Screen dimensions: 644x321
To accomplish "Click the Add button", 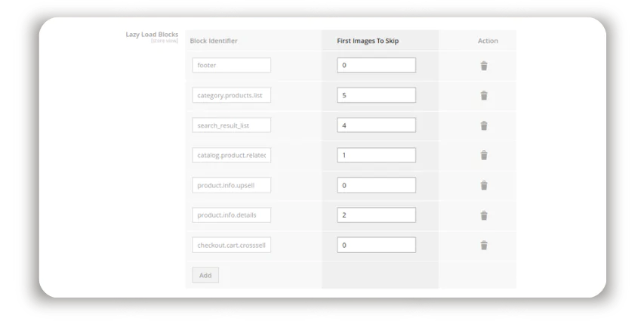I will 205,275.
